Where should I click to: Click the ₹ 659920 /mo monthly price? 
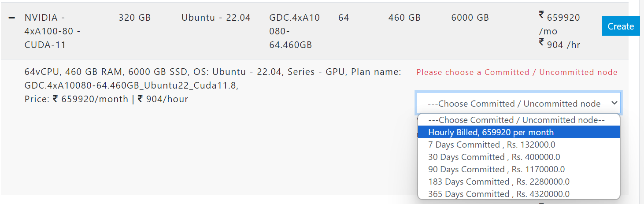coord(559,24)
